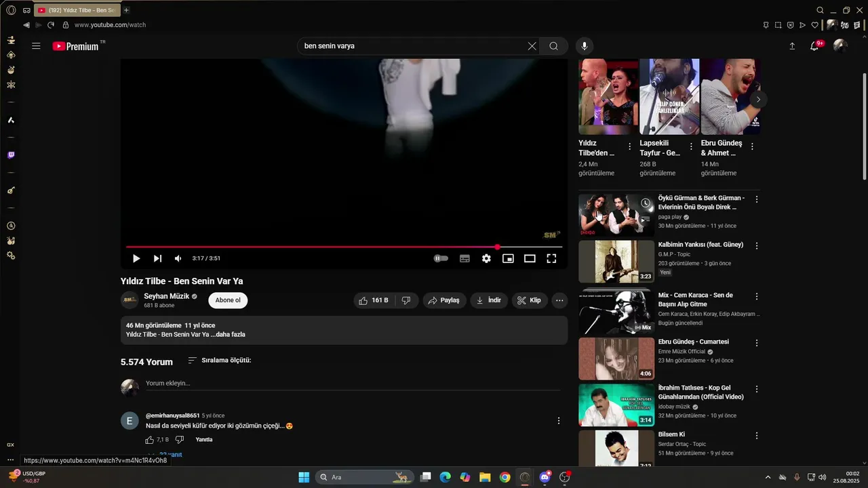Viewport: 868px width, 488px height.
Task: Open options for Kalbimin Yankısı video
Action: 757,246
